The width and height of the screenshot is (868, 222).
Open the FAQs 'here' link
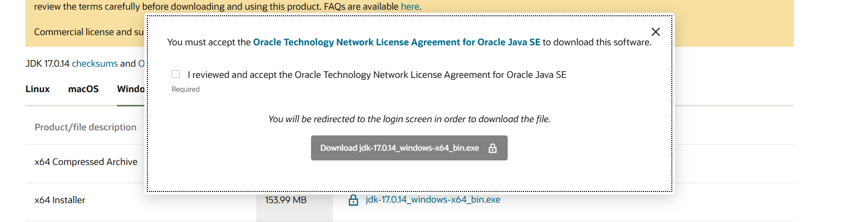click(410, 7)
